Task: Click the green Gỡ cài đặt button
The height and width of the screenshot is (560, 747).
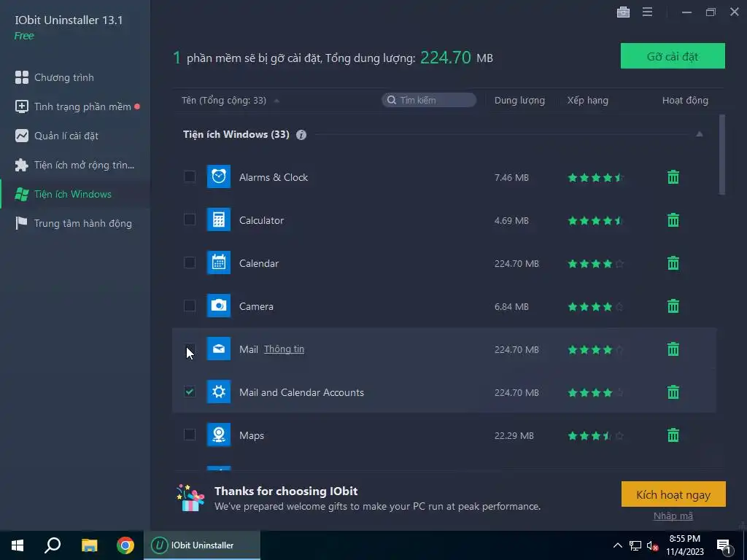Action: pyautogui.click(x=673, y=55)
